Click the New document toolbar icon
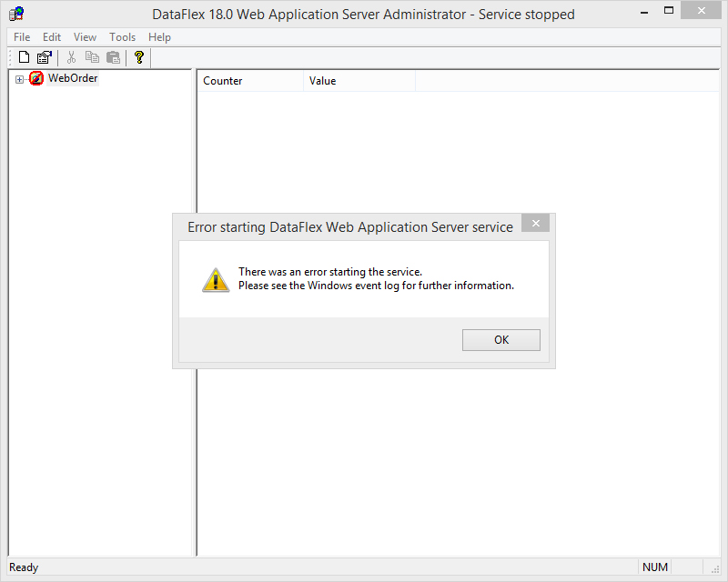Viewport: 728px width, 582px height. [25, 57]
